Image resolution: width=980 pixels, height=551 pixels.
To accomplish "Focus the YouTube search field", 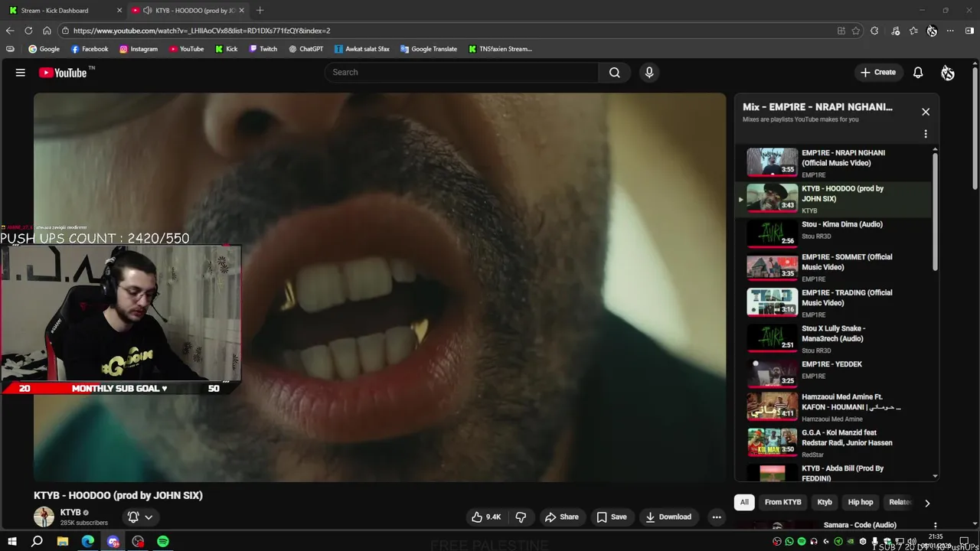I will click(x=462, y=73).
